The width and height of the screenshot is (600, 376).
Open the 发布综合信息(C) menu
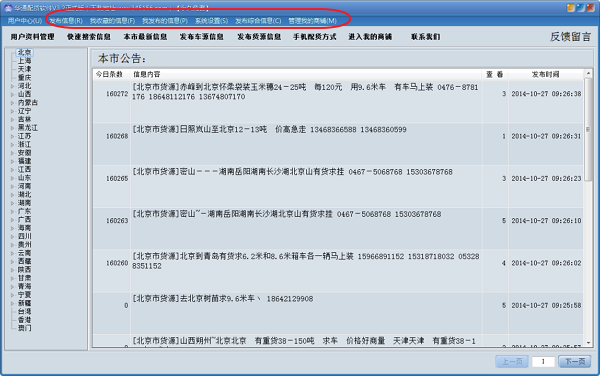pos(258,21)
